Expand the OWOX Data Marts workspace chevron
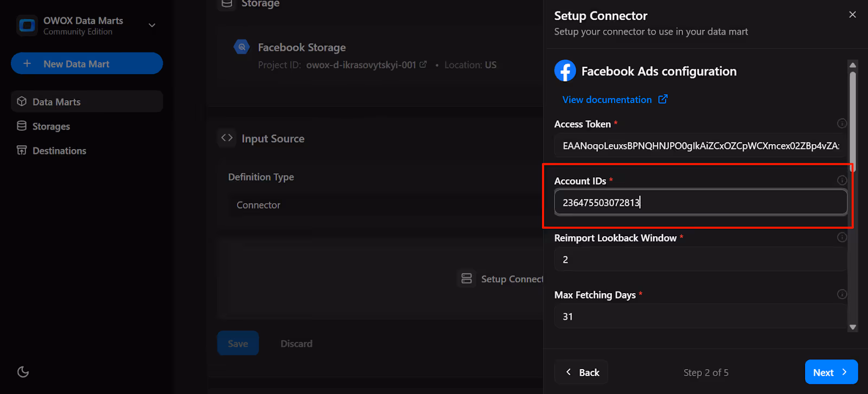Viewport: 868px width, 394px height. click(152, 25)
